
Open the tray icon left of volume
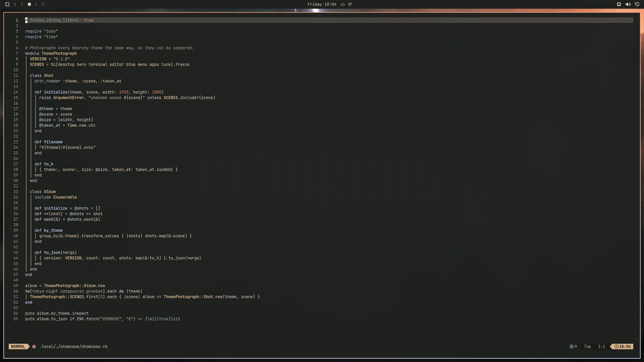coord(619,4)
